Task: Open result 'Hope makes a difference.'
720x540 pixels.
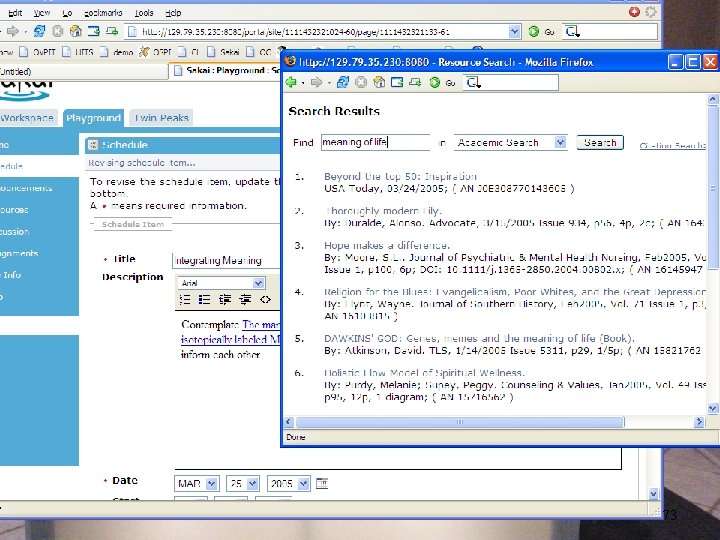Action: 387,245
